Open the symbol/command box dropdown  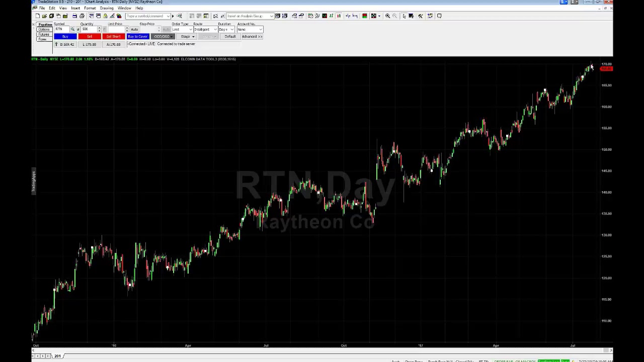coord(168,16)
